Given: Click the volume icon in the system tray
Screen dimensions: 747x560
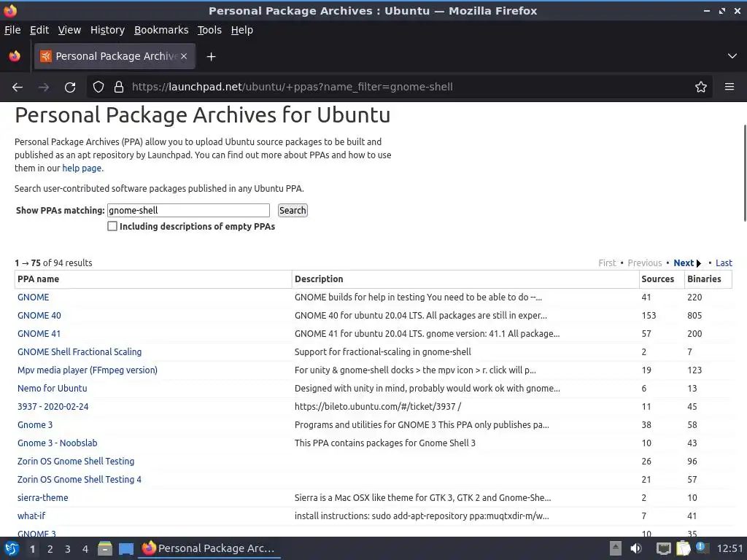Looking at the screenshot, I should tap(636, 548).
